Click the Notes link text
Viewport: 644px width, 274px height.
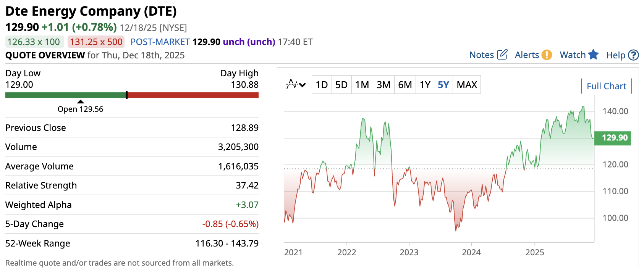click(x=482, y=55)
